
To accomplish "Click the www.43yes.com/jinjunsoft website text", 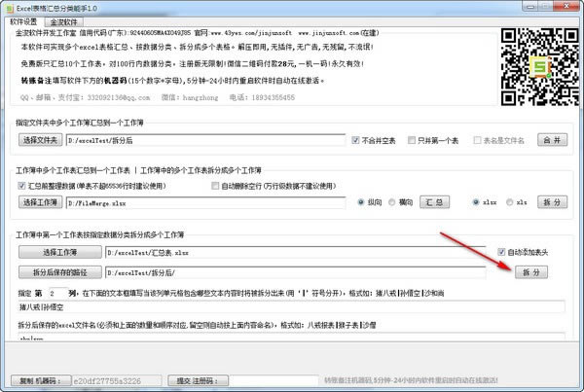I will click(x=251, y=33).
